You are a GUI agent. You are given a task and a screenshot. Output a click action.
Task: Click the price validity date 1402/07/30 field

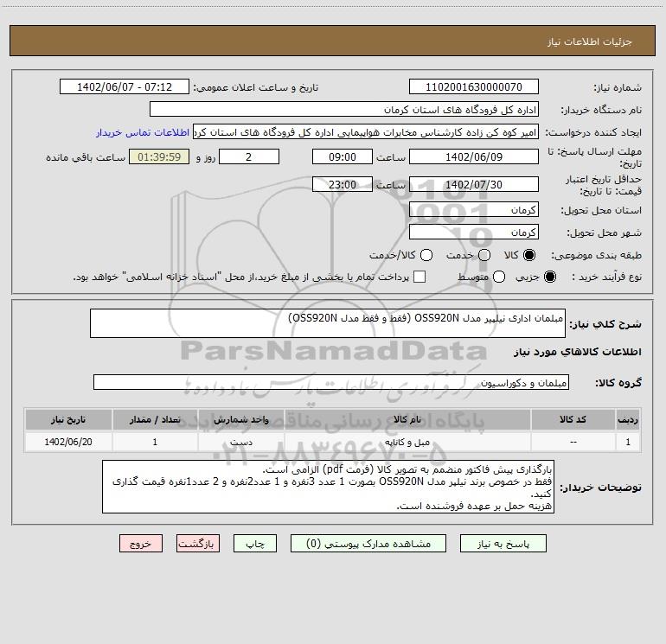point(474,184)
